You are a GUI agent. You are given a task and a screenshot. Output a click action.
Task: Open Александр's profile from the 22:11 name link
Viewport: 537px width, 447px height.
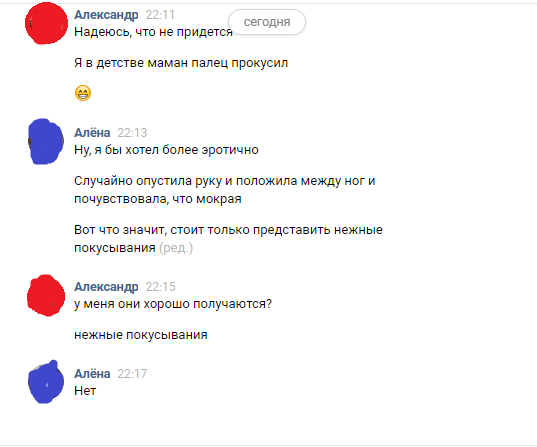pyautogui.click(x=106, y=15)
